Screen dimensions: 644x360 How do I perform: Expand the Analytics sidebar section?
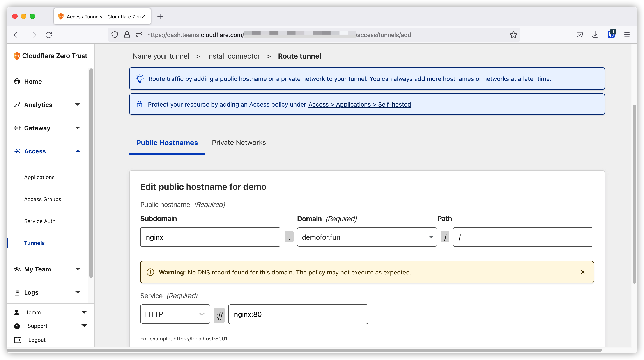[78, 105]
